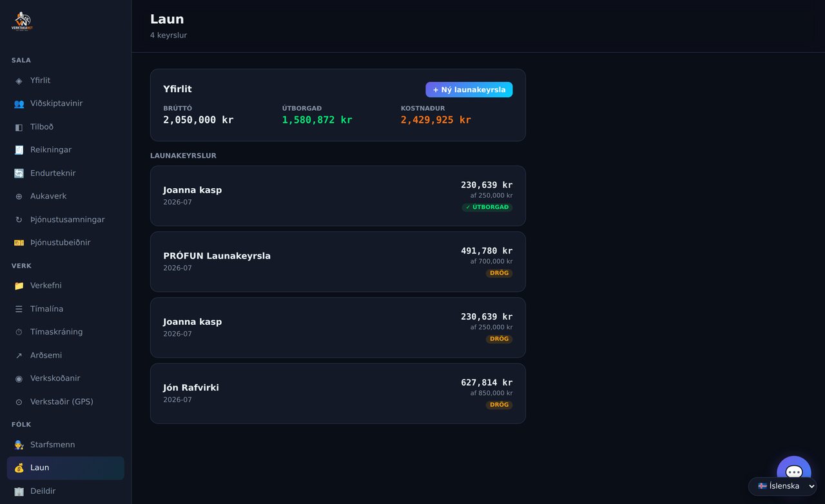Click the 627,814 kr amount
This screenshot has width=825, height=504.
(487, 382)
